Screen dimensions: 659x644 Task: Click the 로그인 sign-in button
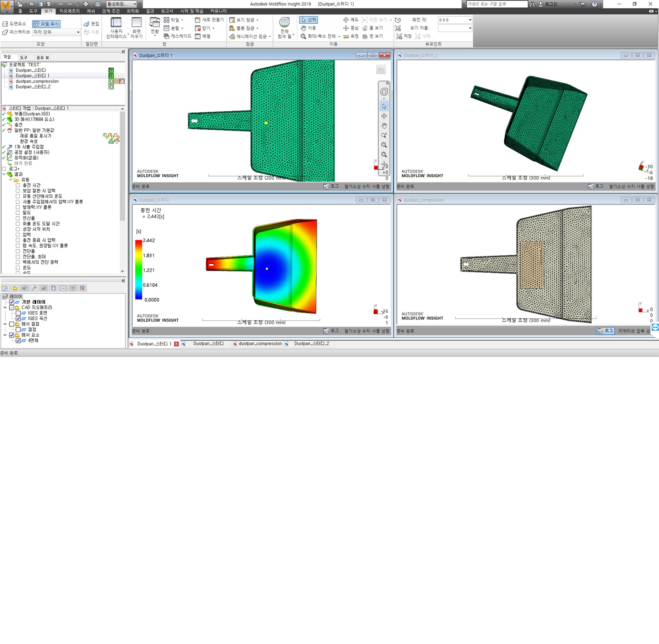tap(547, 4)
